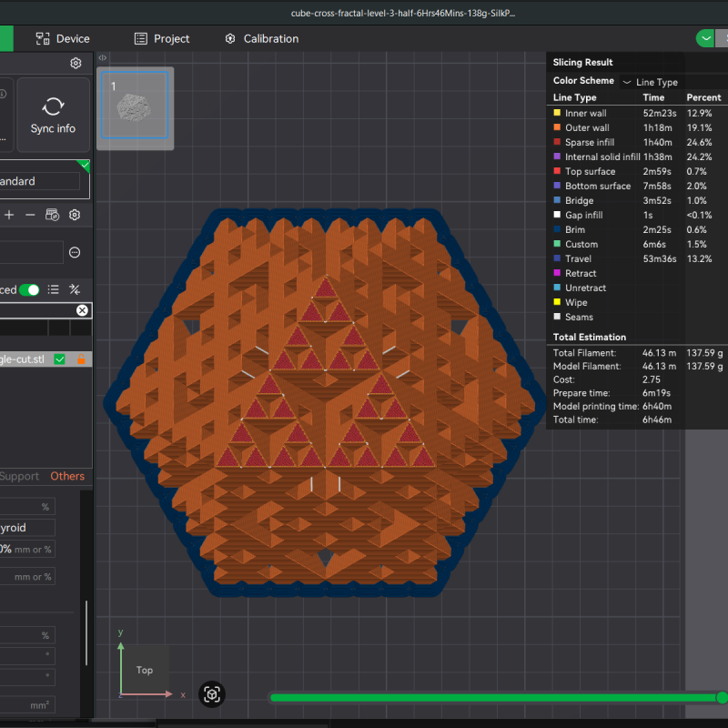This screenshot has width=728, height=728.
Task: Toggle the Advanced settings switch
Action: pyautogui.click(x=28, y=289)
